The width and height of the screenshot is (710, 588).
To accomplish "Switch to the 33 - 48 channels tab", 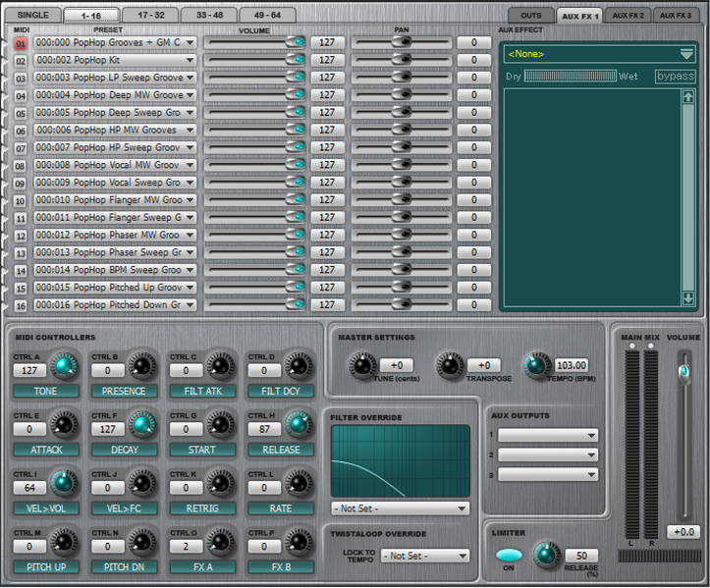I will coord(209,15).
